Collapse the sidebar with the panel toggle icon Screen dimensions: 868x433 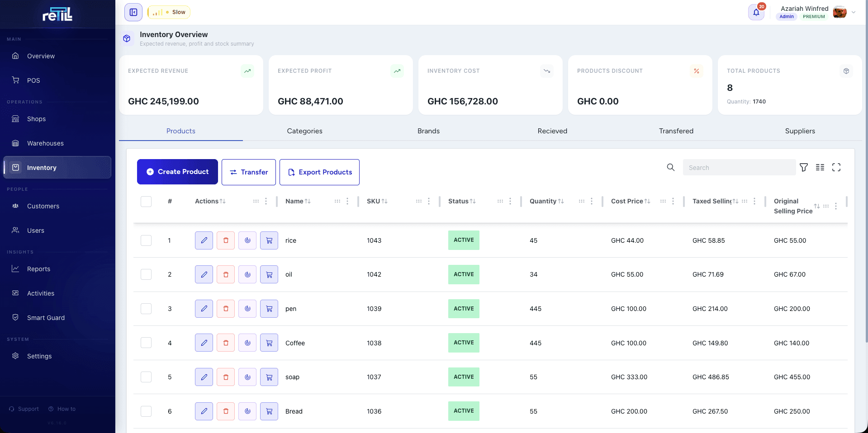(133, 12)
